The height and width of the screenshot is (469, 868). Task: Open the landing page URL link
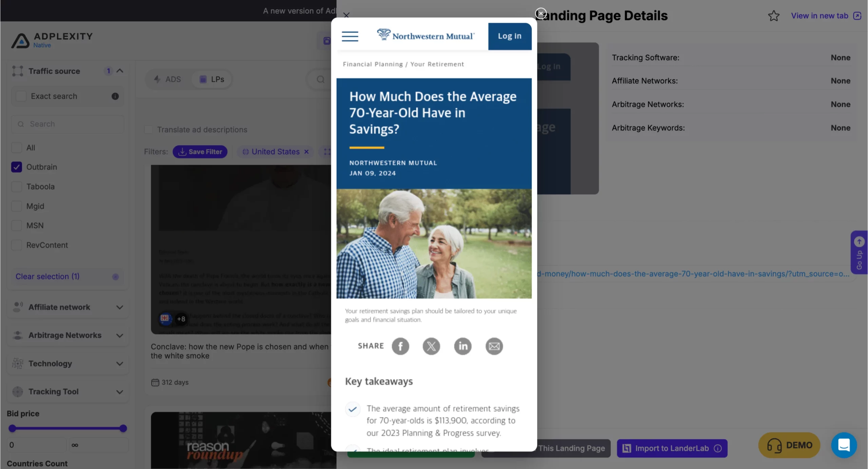(x=693, y=274)
